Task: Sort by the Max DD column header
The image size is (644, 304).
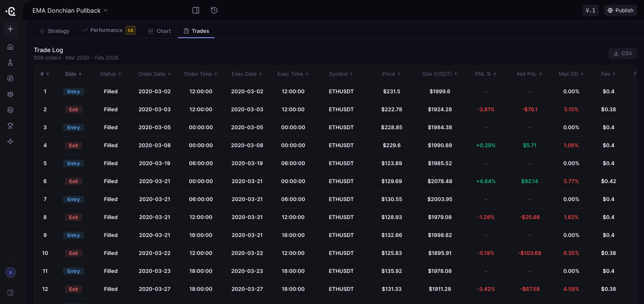Action: pos(571,74)
